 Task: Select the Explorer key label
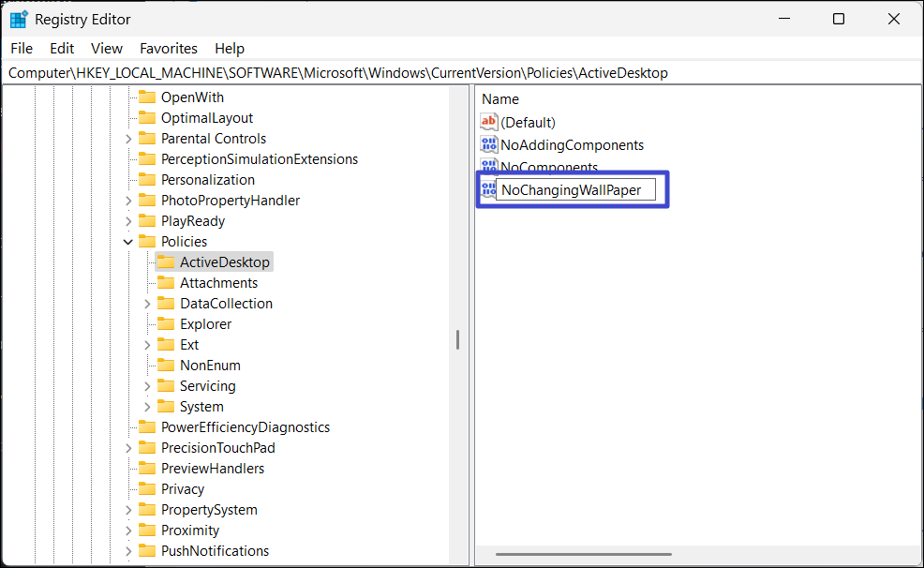pos(205,324)
